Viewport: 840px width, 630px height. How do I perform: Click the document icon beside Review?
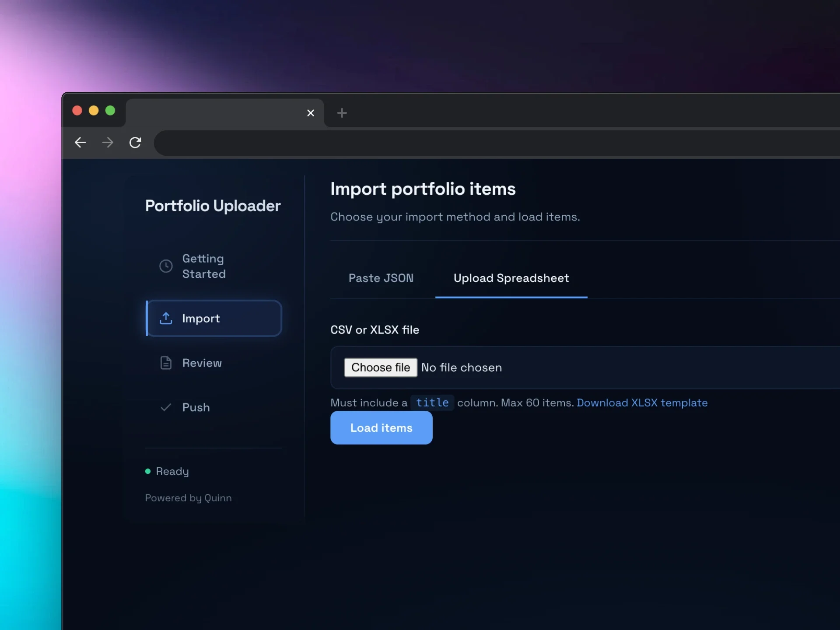(166, 363)
